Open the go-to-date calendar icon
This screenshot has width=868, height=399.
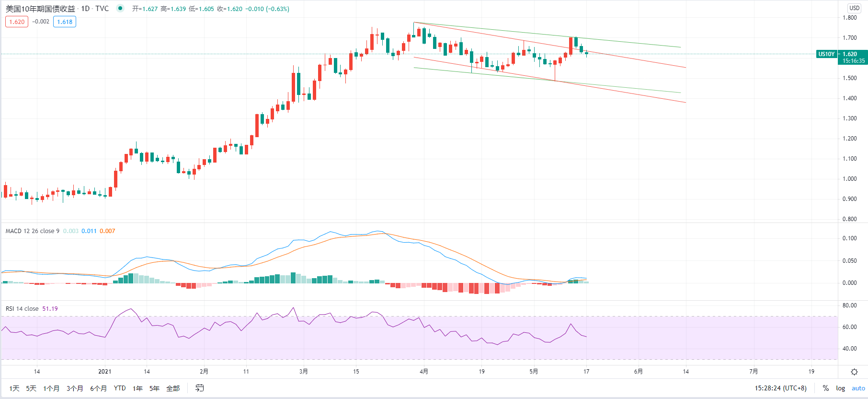click(200, 388)
